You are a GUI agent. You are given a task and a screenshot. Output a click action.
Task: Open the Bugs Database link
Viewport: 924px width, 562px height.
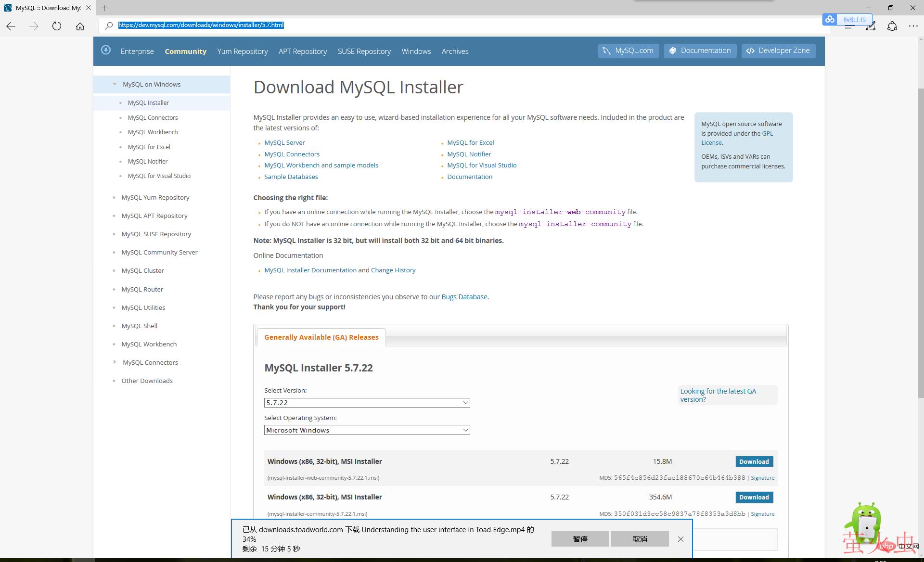pyautogui.click(x=464, y=297)
